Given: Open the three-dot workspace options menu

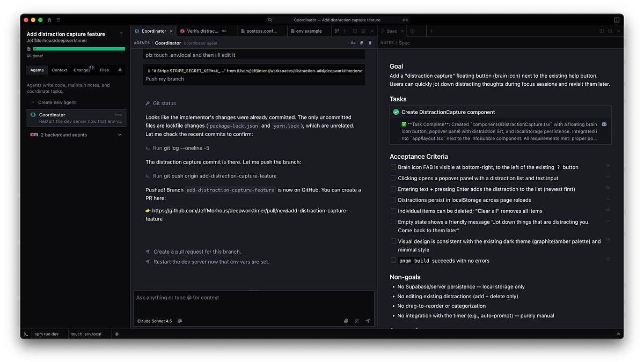Looking at the screenshot, I should 121,34.
